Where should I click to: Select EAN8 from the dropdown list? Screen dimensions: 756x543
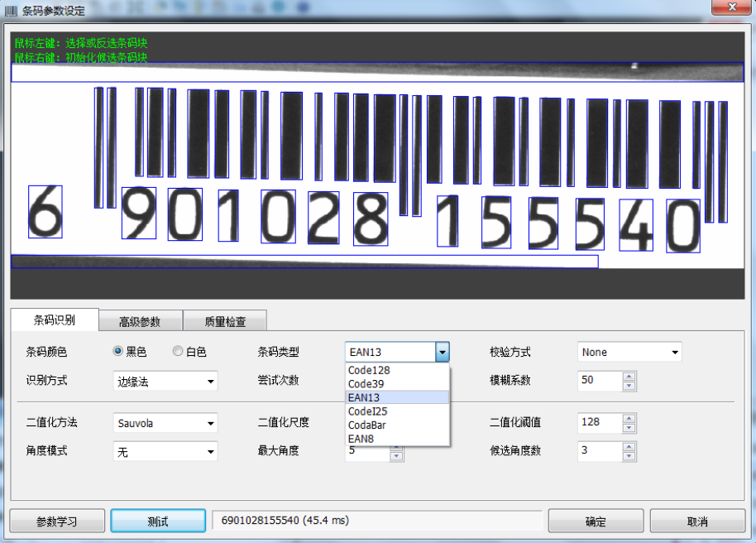[362, 438]
